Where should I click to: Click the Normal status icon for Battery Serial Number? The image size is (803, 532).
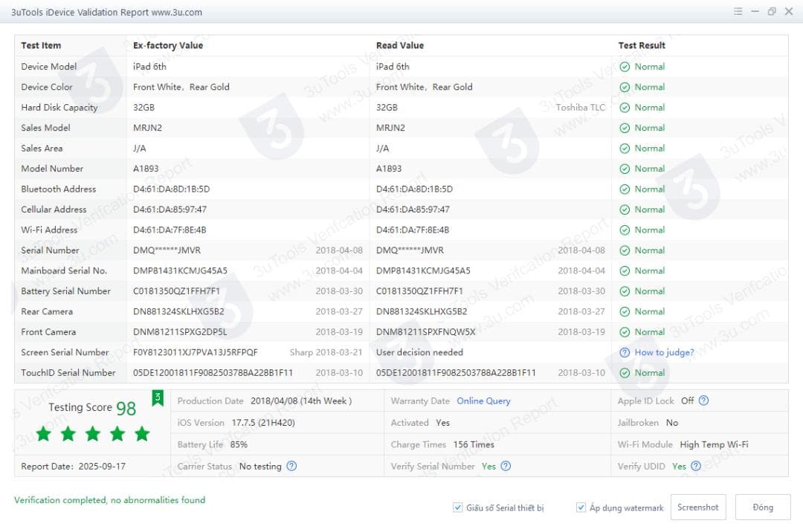coord(625,291)
